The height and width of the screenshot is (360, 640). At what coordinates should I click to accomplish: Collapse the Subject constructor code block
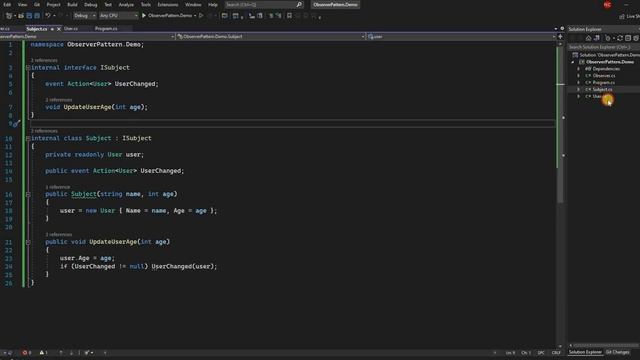[28, 194]
